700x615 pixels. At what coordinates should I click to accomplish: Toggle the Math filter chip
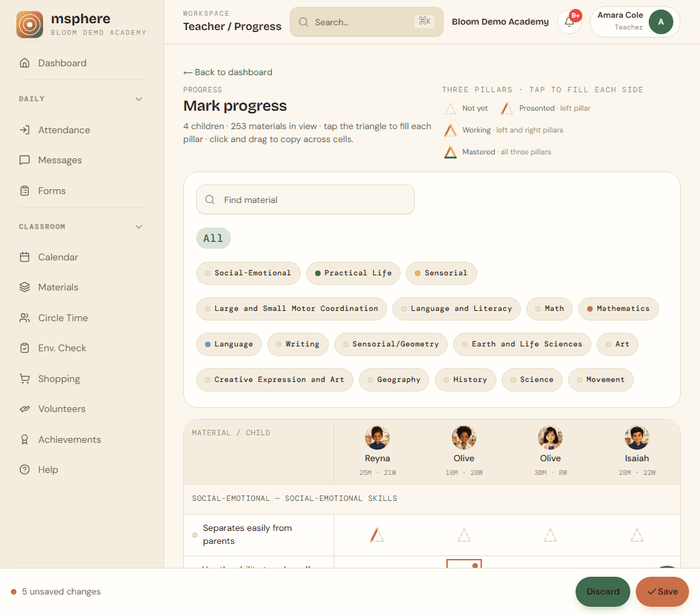click(550, 308)
